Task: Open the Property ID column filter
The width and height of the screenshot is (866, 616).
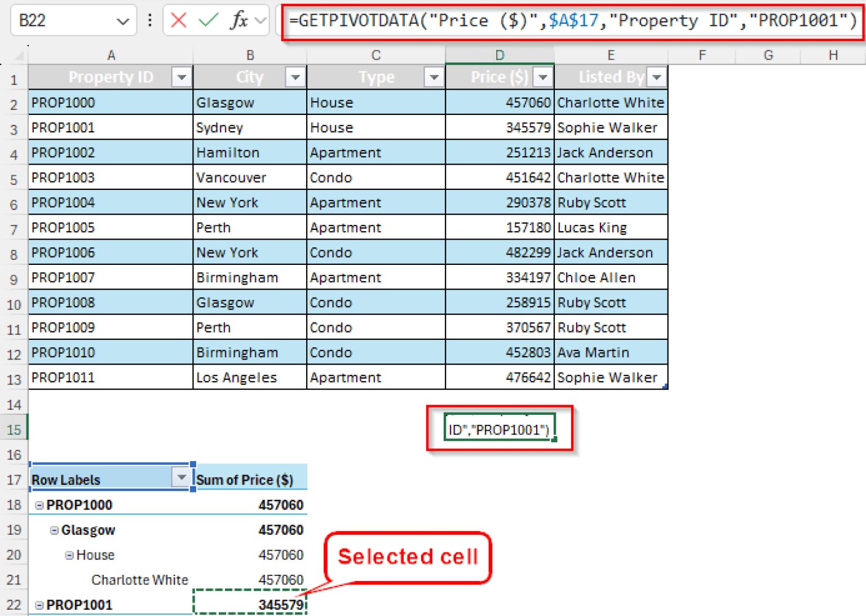Action: tap(182, 77)
